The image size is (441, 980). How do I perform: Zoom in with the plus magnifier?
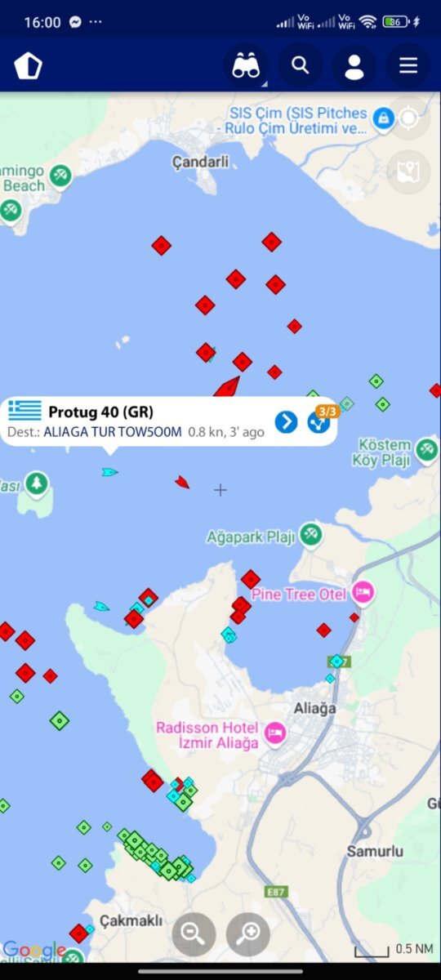[248, 933]
